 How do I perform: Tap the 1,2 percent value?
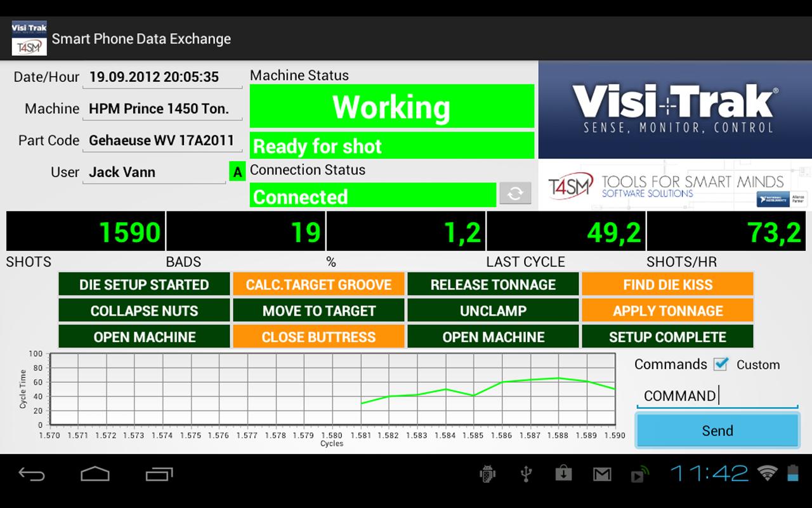click(406, 232)
